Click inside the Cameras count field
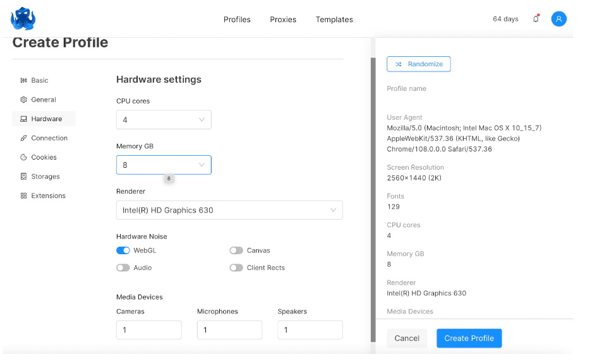 click(x=148, y=329)
